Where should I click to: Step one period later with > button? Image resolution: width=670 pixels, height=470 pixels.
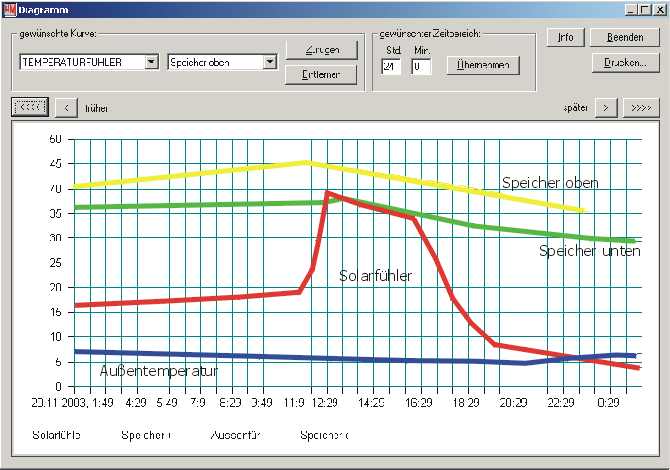[x=606, y=107]
